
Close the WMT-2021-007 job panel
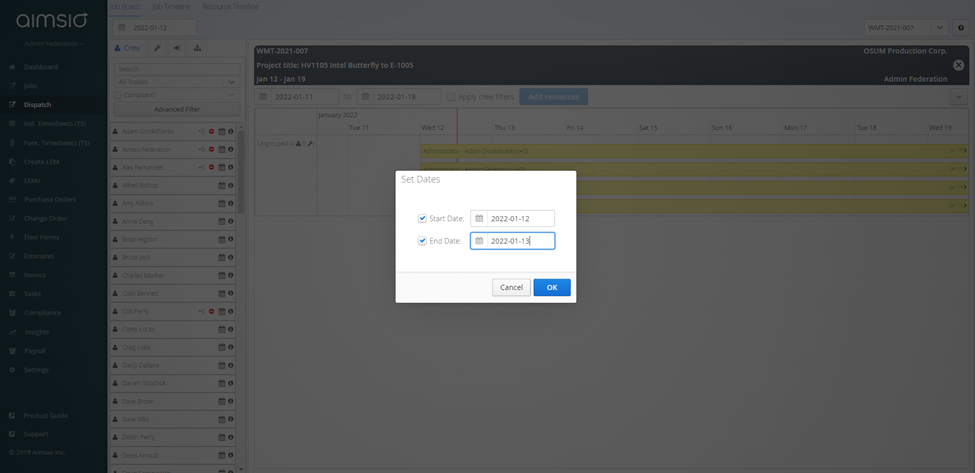pyautogui.click(x=958, y=65)
